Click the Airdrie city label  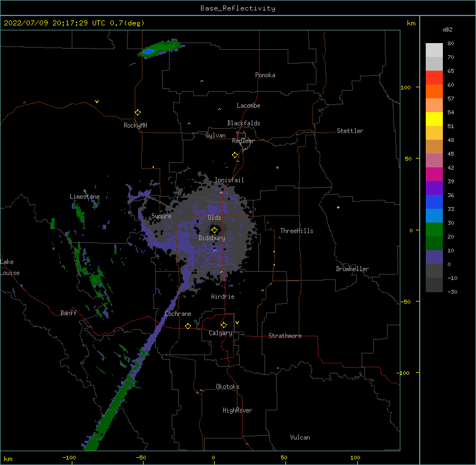[223, 297]
